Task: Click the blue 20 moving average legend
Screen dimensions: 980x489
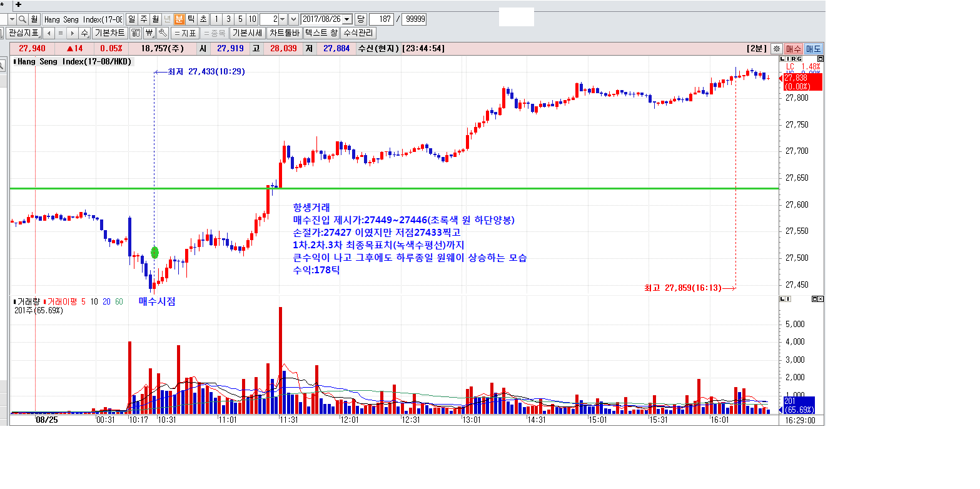Action: (106, 301)
